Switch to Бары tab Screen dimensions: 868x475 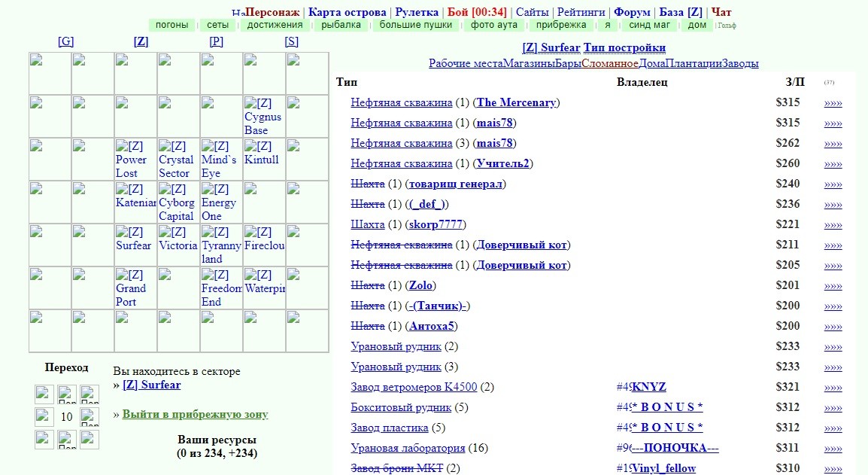click(x=568, y=64)
